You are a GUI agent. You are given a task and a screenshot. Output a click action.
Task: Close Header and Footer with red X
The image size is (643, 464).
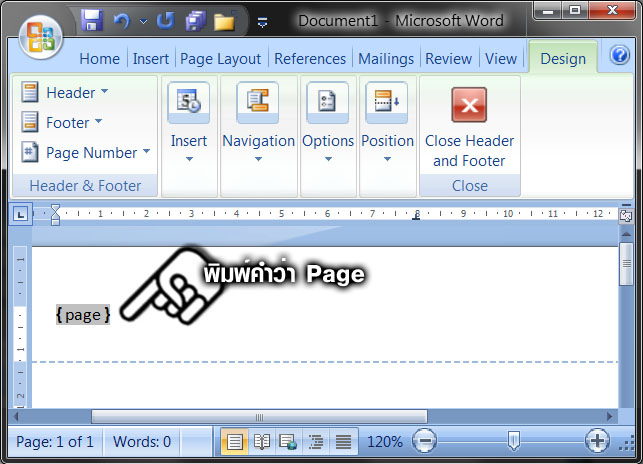(x=470, y=105)
